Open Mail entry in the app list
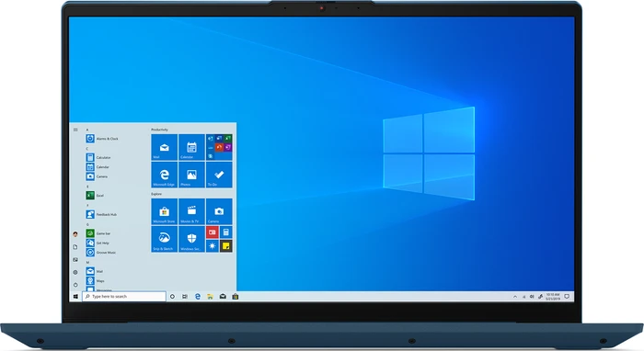This screenshot has height=351, width=644. coord(95,271)
